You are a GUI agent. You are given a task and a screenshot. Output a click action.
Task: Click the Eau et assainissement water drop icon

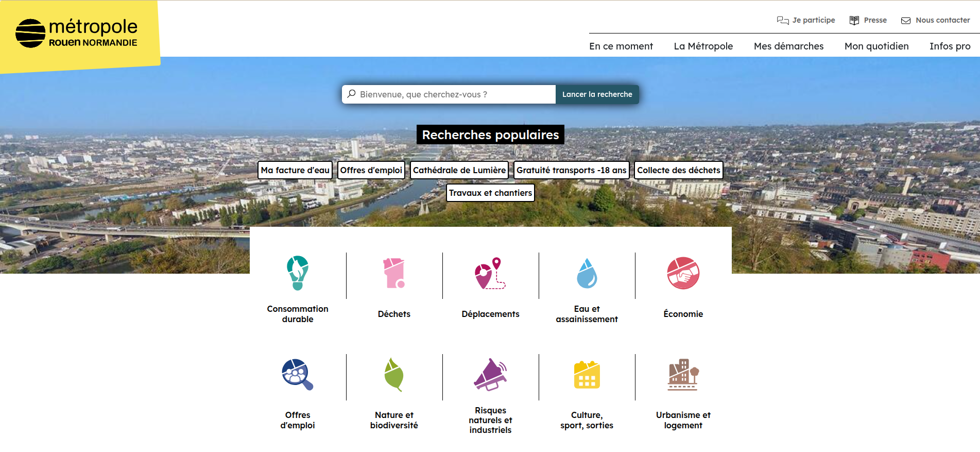click(587, 273)
